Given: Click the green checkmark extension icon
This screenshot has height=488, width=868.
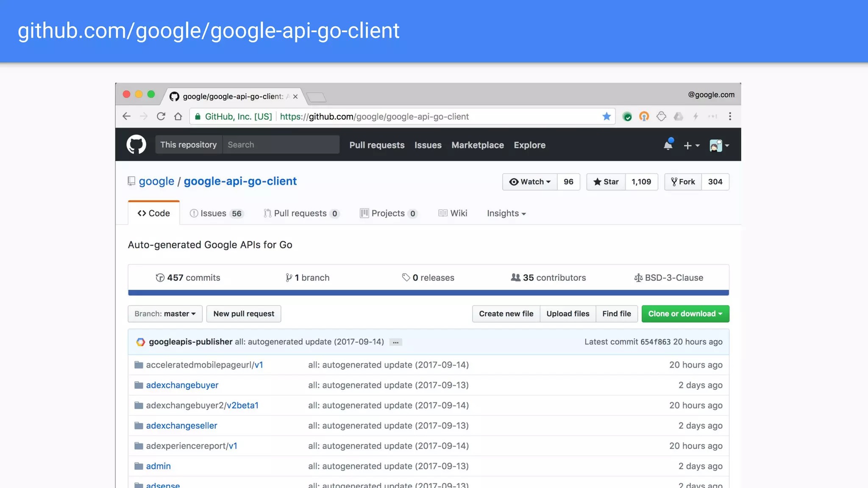Looking at the screenshot, I should tap(627, 116).
